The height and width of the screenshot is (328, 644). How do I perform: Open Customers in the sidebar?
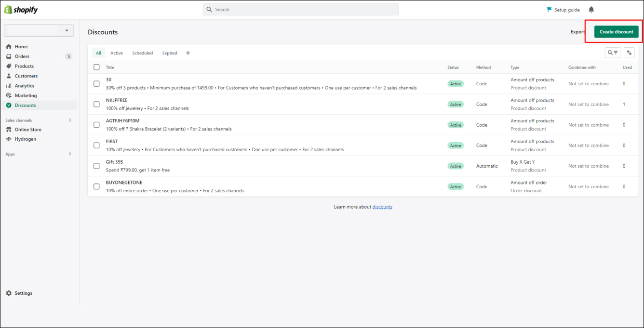[x=26, y=76]
